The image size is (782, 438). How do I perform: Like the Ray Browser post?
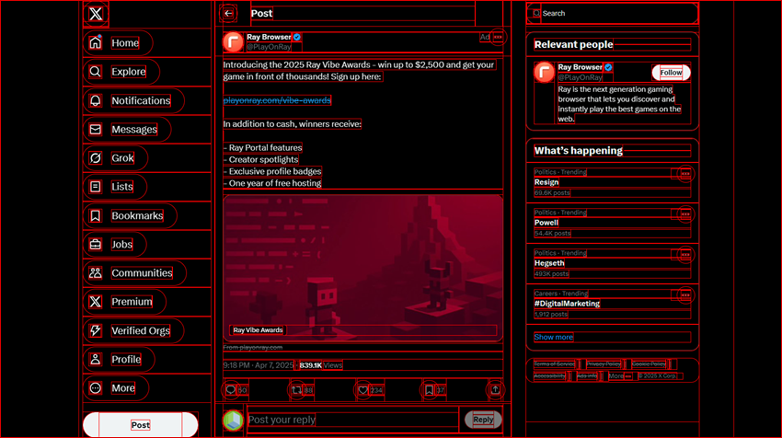(364, 390)
